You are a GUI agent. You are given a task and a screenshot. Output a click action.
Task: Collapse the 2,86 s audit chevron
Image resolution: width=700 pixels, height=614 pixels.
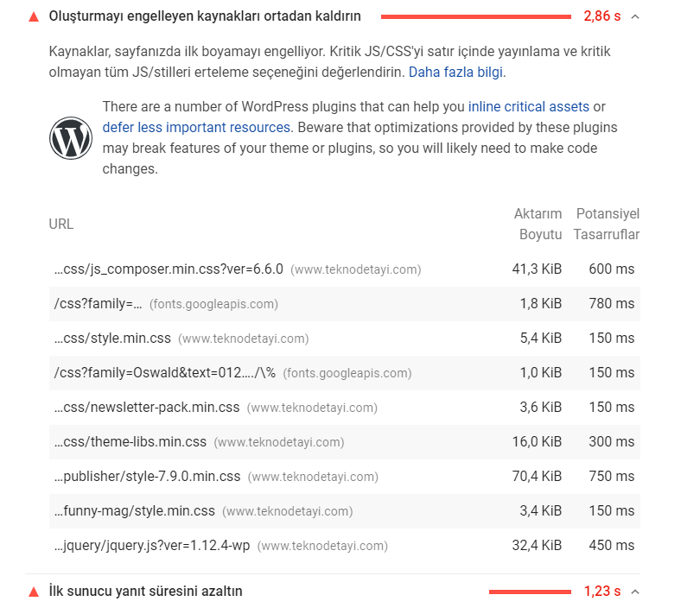point(635,17)
